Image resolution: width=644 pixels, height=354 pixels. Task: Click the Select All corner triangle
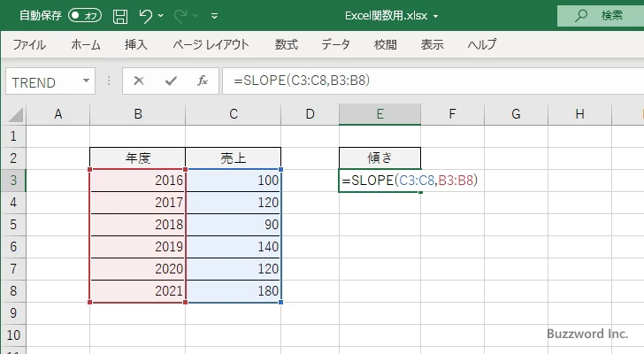click(16, 115)
